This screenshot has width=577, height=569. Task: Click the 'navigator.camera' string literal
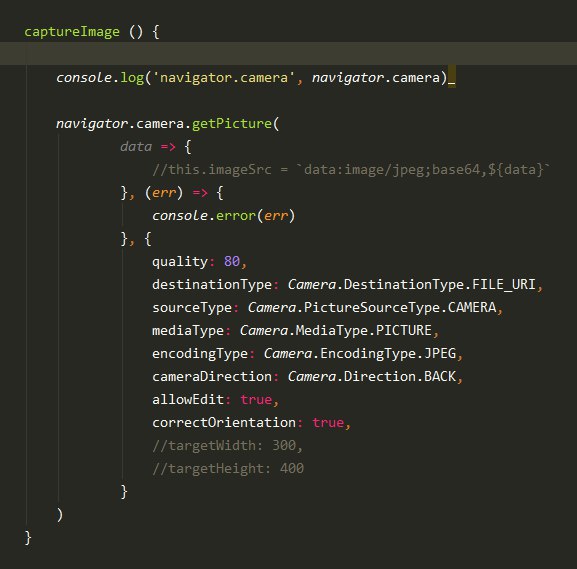pos(223,77)
